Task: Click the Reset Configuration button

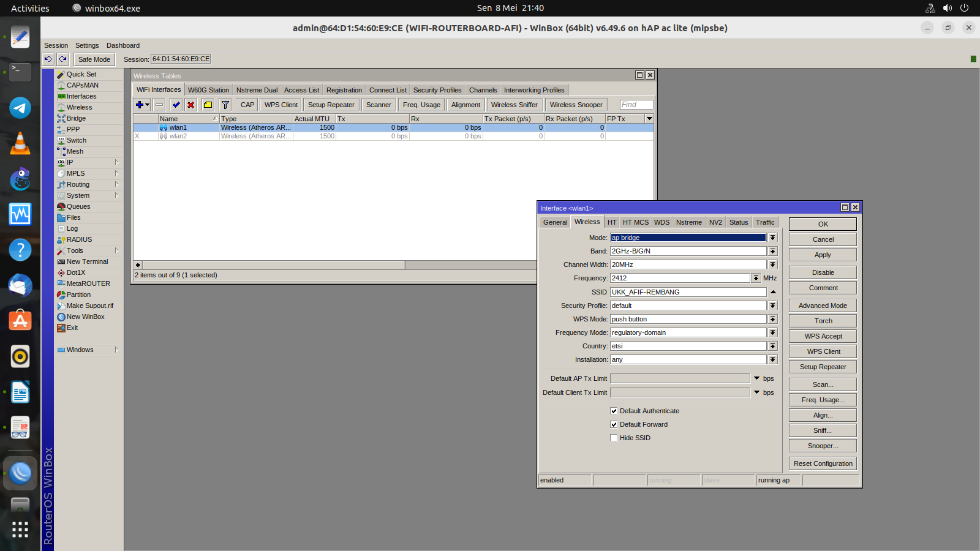Action: (823, 463)
